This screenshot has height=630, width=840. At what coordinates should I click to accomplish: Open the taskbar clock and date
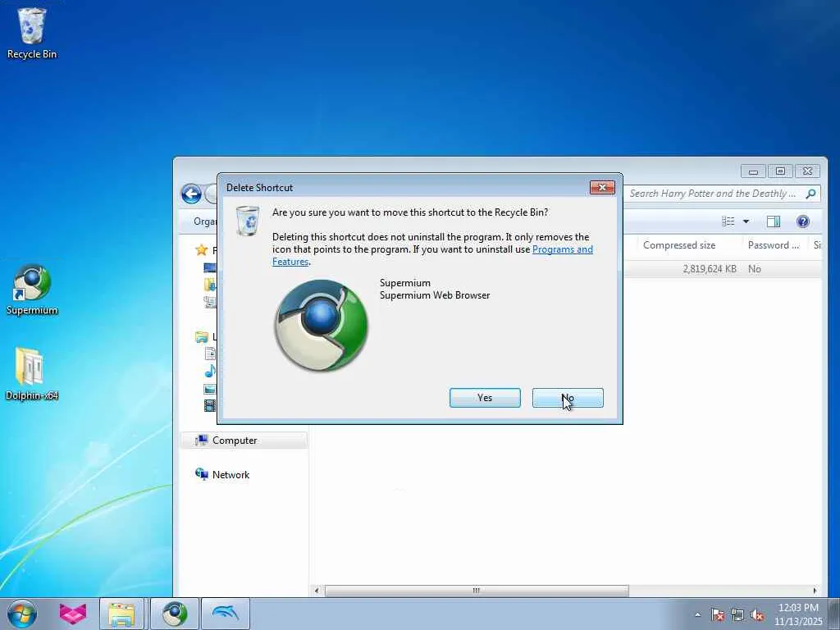click(x=797, y=614)
